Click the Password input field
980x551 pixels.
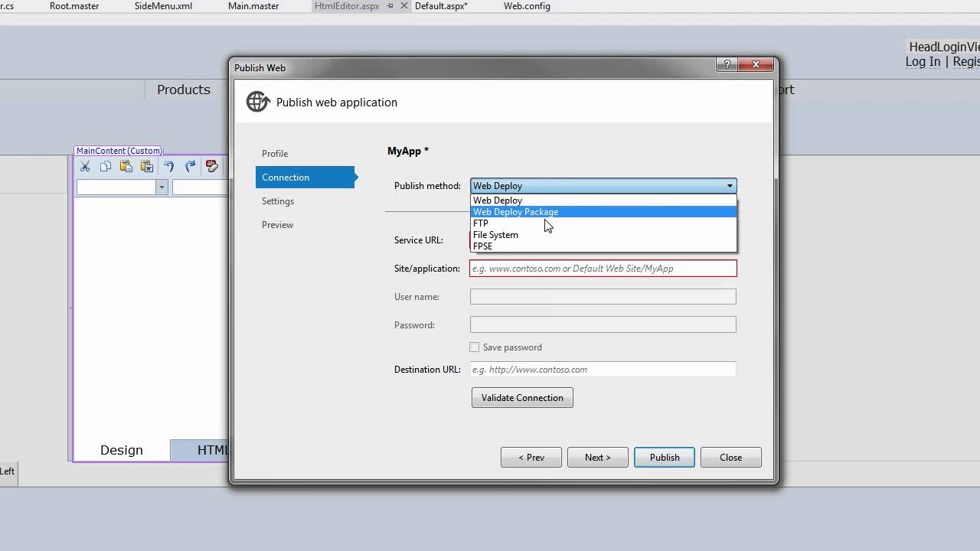(603, 325)
